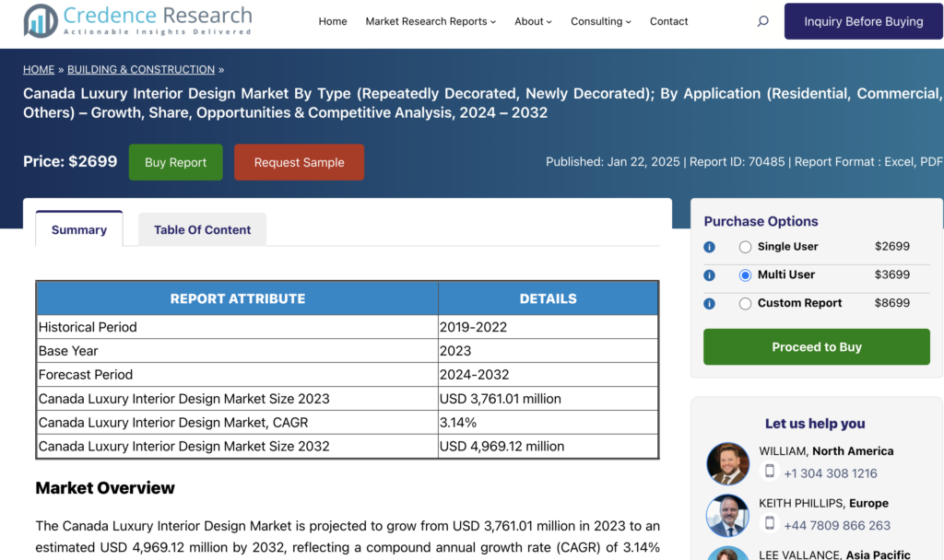Click the $3699 Multi User price
The image size is (944, 560).
click(x=892, y=274)
